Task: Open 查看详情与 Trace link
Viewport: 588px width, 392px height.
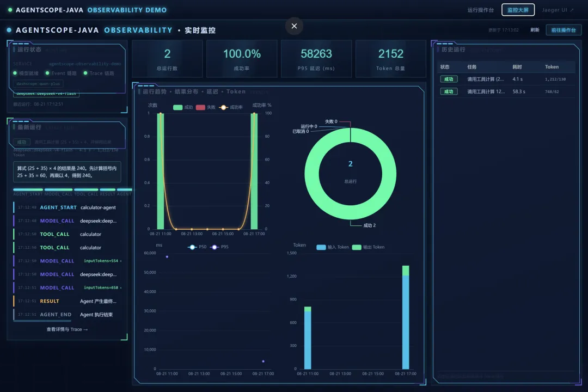Action: [67, 329]
